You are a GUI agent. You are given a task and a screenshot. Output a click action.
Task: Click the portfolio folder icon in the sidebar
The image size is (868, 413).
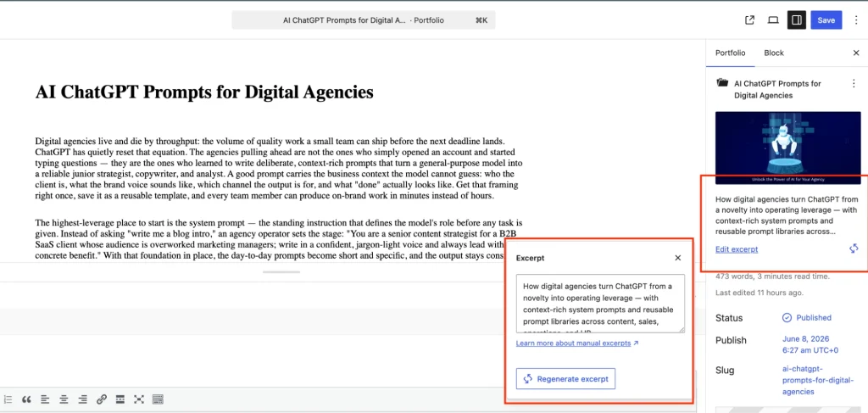(x=722, y=83)
